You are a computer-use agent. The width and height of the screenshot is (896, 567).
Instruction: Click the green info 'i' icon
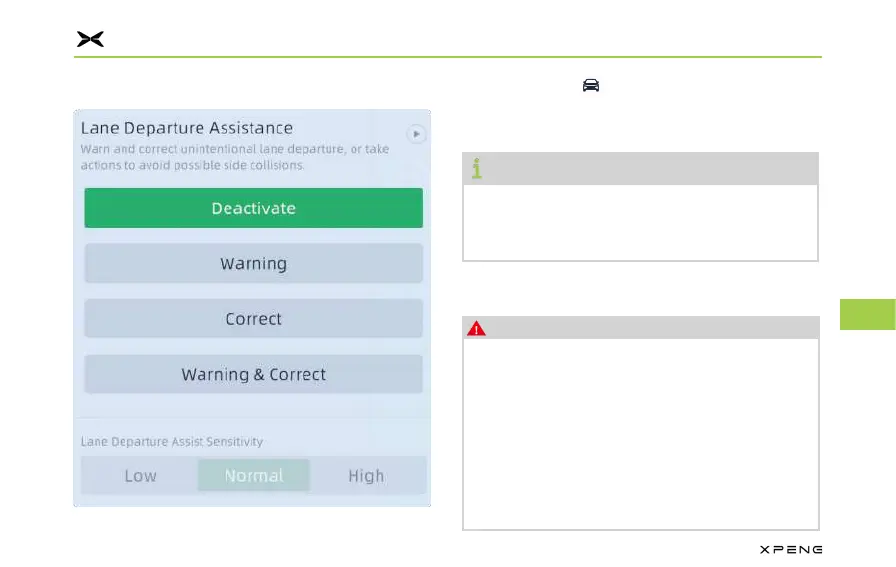pyautogui.click(x=477, y=169)
